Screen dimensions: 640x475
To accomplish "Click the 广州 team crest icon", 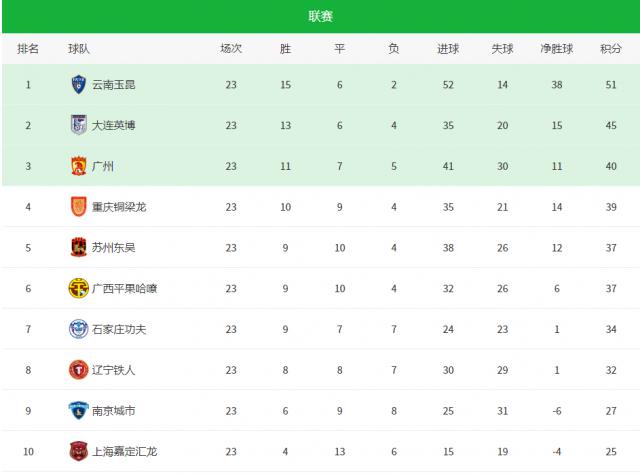I will click(x=78, y=166).
